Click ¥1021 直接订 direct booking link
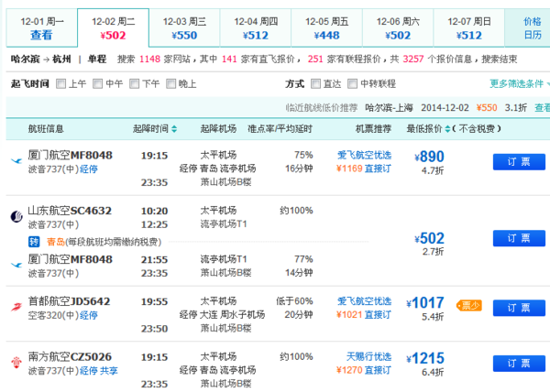The height and width of the screenshot is (392, 550). click(364, 314)
